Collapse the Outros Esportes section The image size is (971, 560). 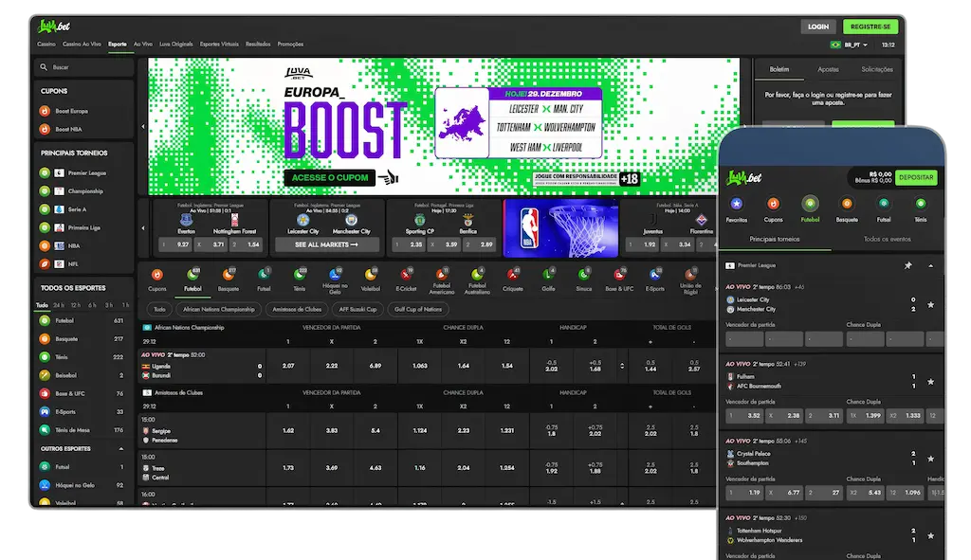(x=121, y=448)
